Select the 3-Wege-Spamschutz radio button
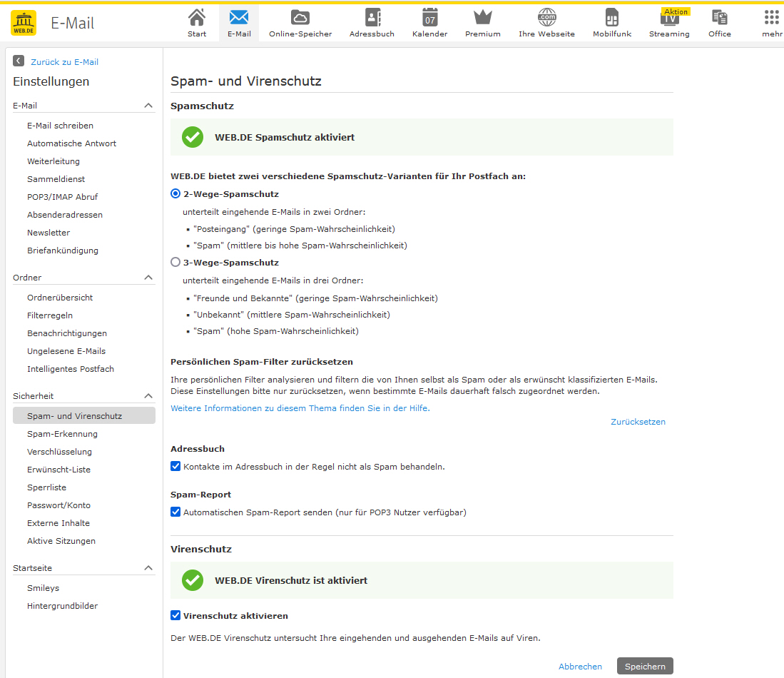 (175, 262)
